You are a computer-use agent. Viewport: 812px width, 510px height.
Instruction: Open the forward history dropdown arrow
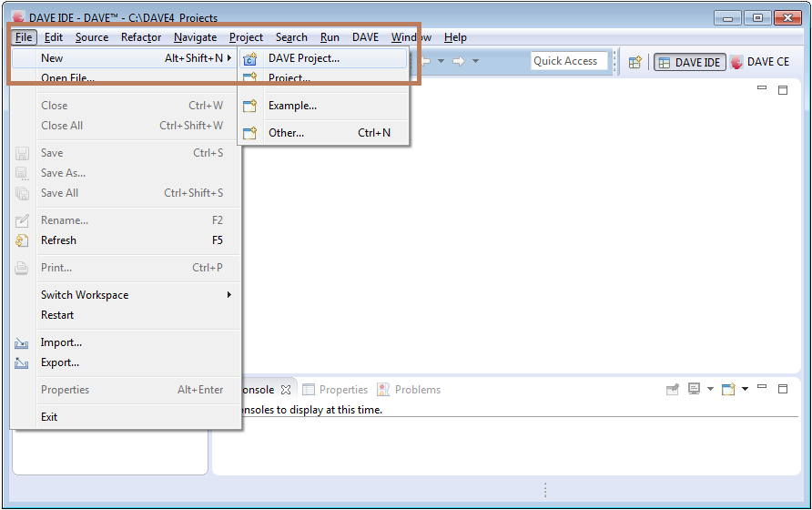(475, 61)
